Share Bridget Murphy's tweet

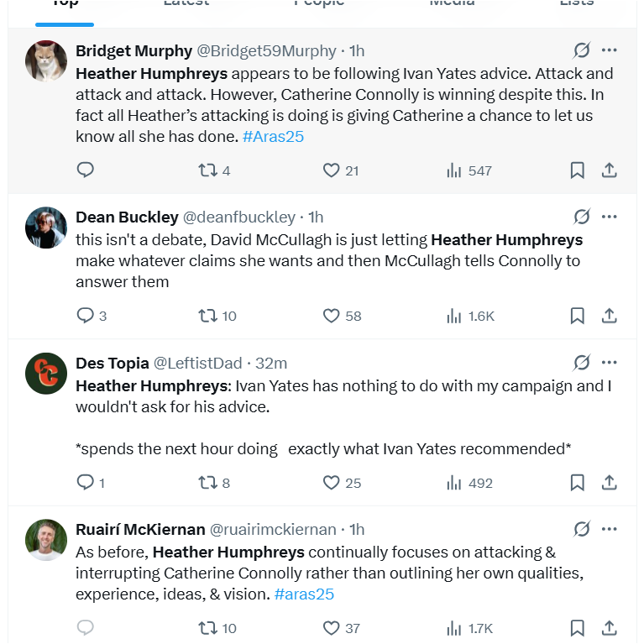[x=610, y=170]
